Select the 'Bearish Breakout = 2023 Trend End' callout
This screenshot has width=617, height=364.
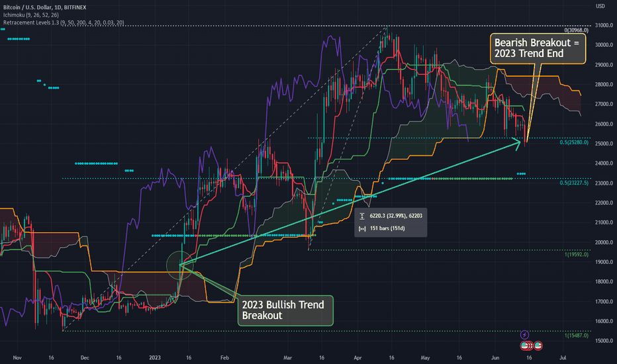click(x=538, y=48)
